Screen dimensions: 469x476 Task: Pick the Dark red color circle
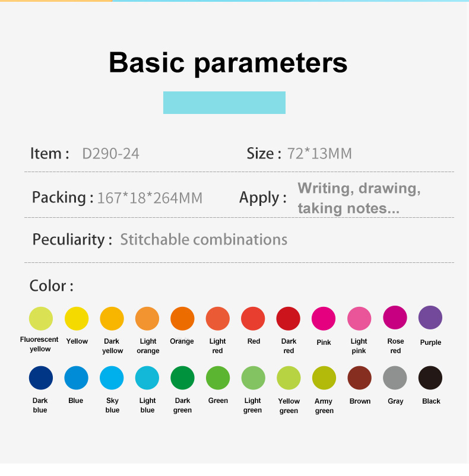tap(289, 318)
